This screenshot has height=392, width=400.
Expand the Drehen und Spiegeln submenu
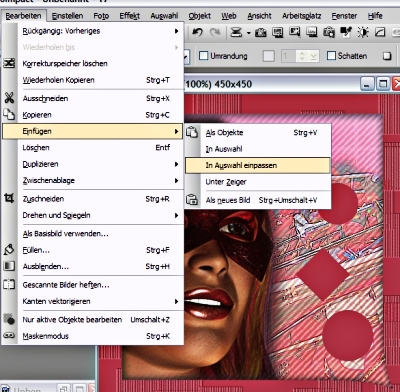176,215
